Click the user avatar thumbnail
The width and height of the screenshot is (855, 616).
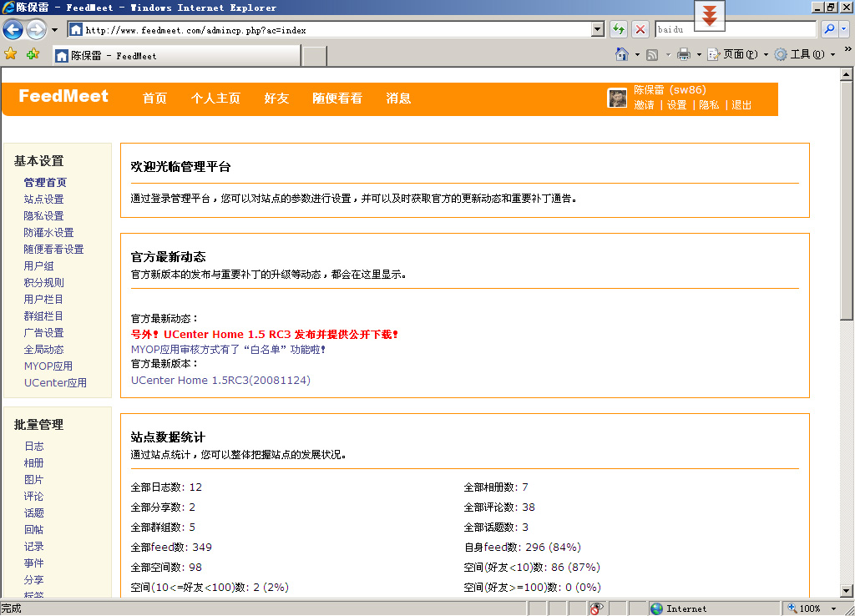click(617, 98)
